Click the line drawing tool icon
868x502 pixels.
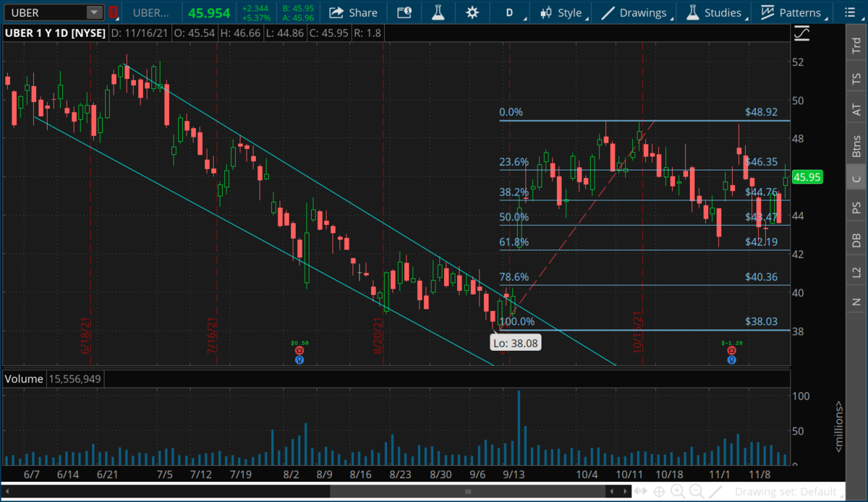[716, 492]
